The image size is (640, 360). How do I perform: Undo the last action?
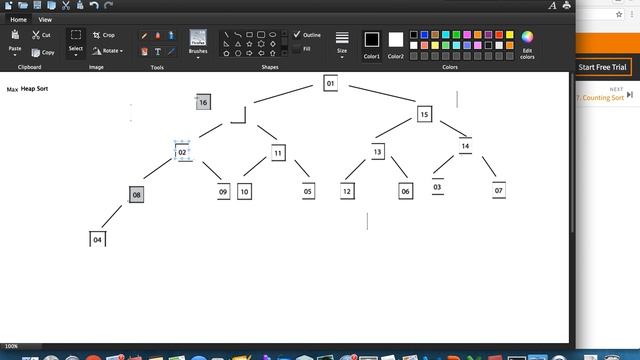click(x=94, y=5)
